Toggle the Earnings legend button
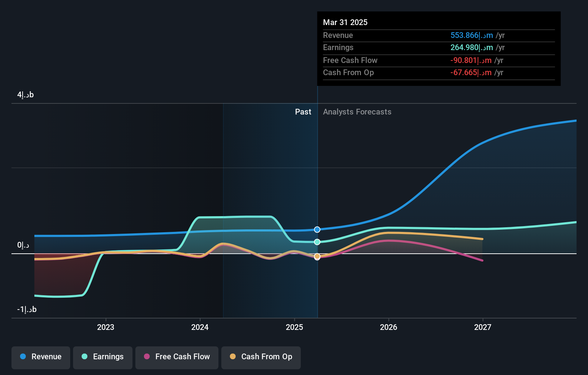 pyautogui.click(x=103, y=357)
